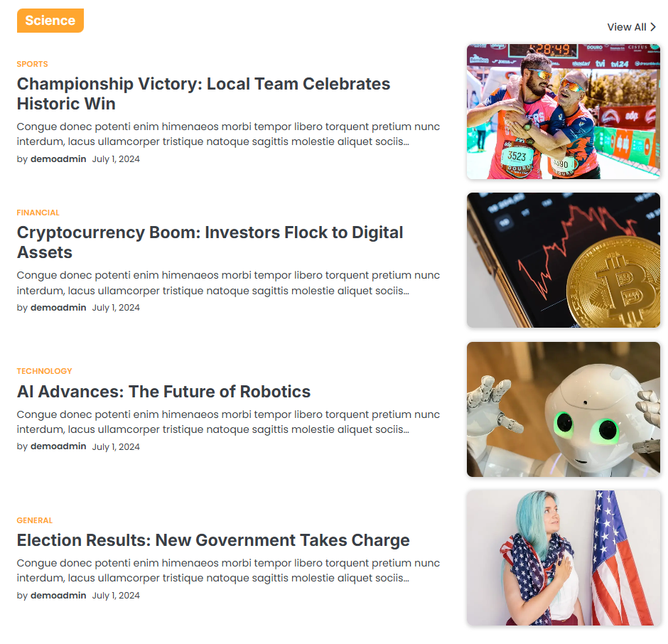Open the TECHNOLOGY category label
This screenshot has height=644, width=668.
tap(44, 371)
